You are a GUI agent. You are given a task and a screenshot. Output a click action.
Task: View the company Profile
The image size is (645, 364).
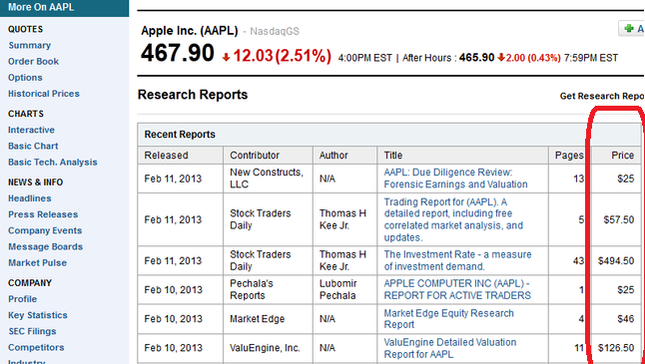(x=23, y=299)
